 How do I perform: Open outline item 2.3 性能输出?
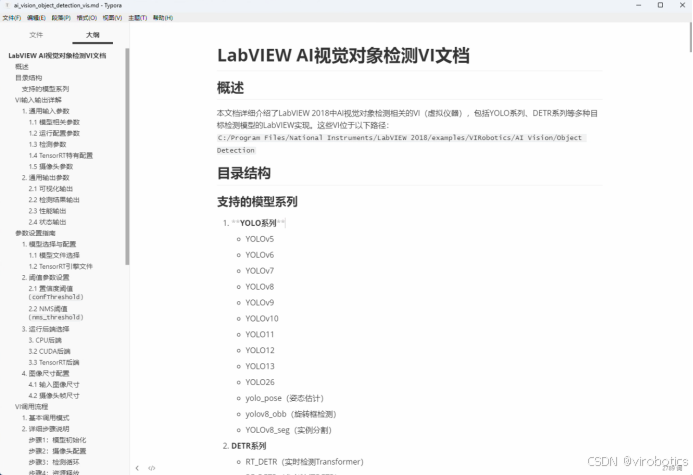47,211
